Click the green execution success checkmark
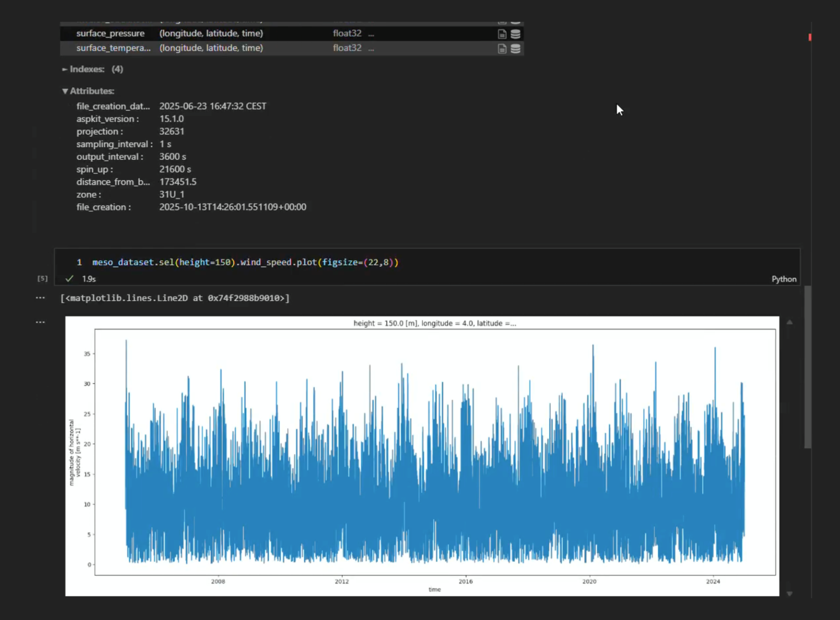 [x=69, y=279]
